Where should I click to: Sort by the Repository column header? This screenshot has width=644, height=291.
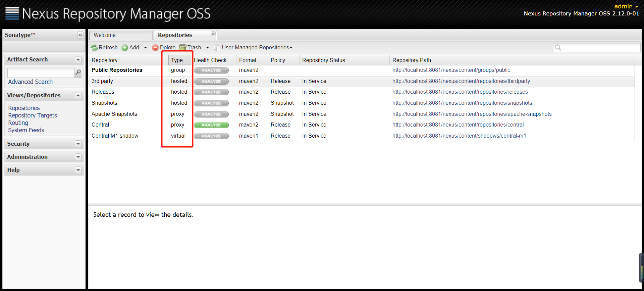128,60
